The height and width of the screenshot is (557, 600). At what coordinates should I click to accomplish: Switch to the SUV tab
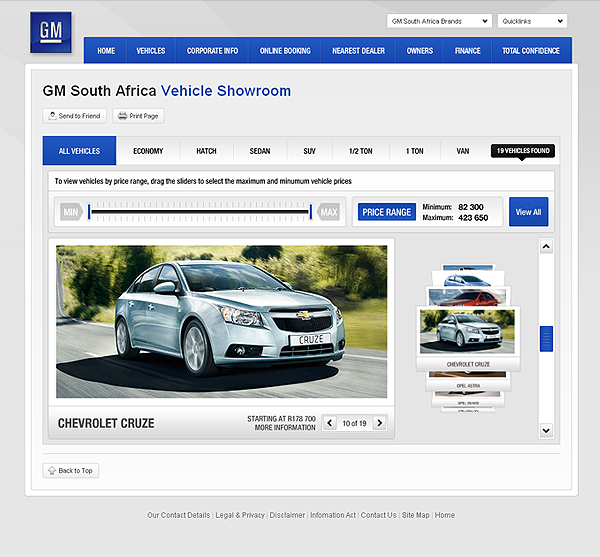coord(310,151)
